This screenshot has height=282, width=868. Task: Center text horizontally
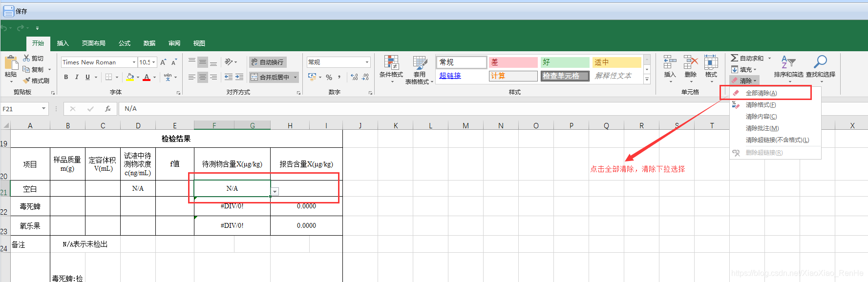pyautogui.click(x=203, y=77)
